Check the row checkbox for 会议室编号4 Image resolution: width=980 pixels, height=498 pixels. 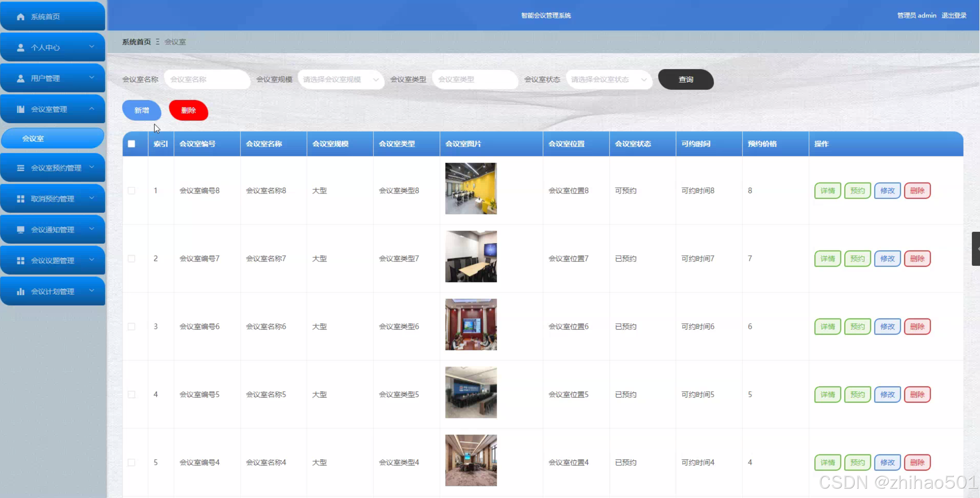(x=131, y=462)
